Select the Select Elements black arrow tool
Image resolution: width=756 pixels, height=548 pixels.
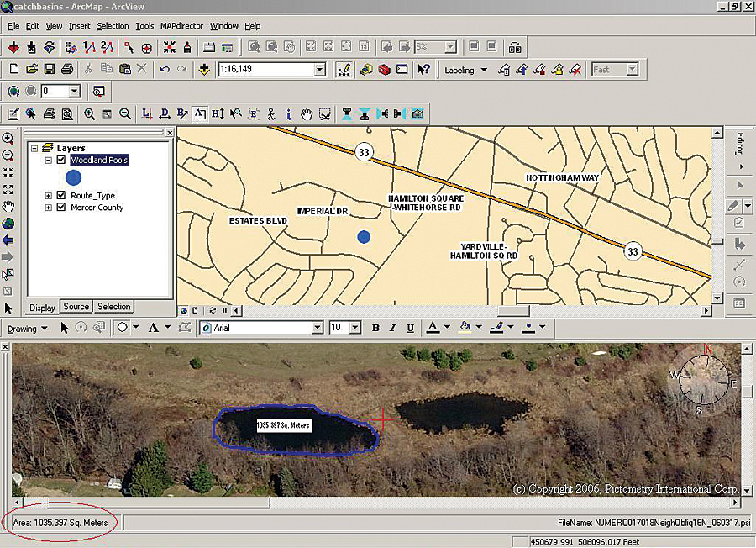8,308
